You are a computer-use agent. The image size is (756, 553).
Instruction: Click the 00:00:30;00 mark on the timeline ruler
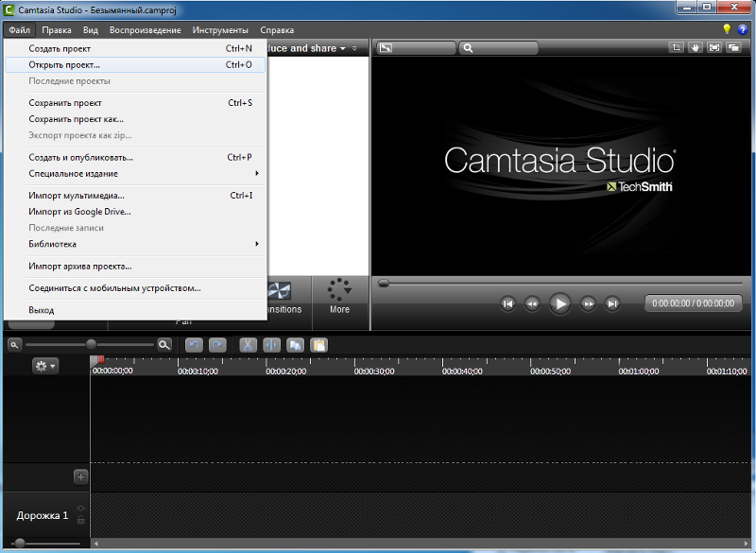tap(374, 372)
